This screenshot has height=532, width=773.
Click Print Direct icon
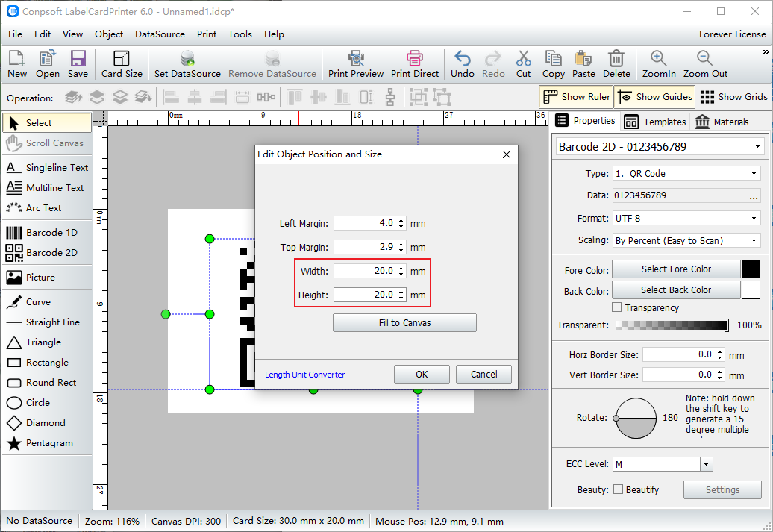click(415, 58)
